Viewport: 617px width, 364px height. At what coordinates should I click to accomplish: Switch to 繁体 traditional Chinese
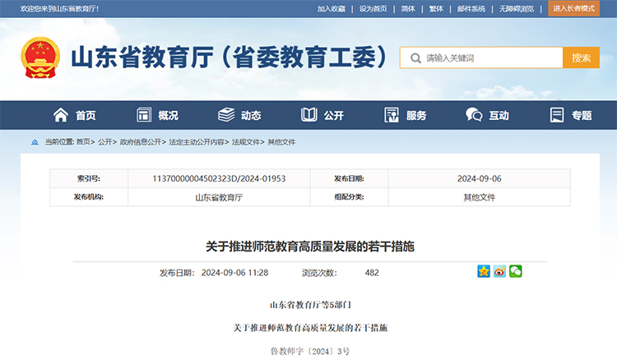point(436,8)
